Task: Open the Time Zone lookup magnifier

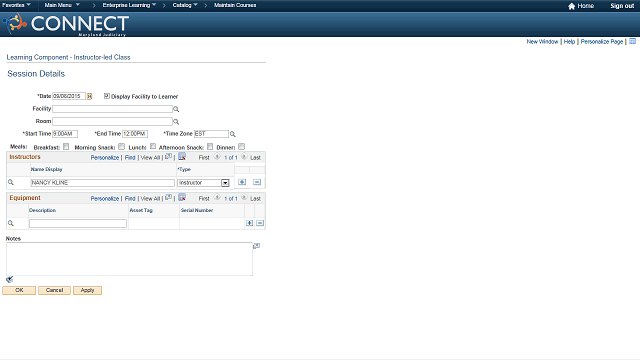Action: point(233,134)
